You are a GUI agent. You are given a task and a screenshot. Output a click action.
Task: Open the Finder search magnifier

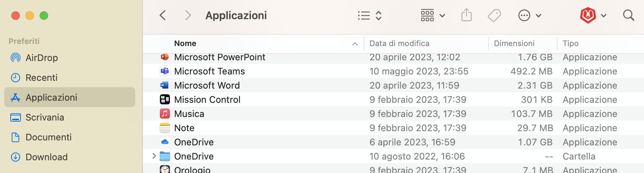628,15
